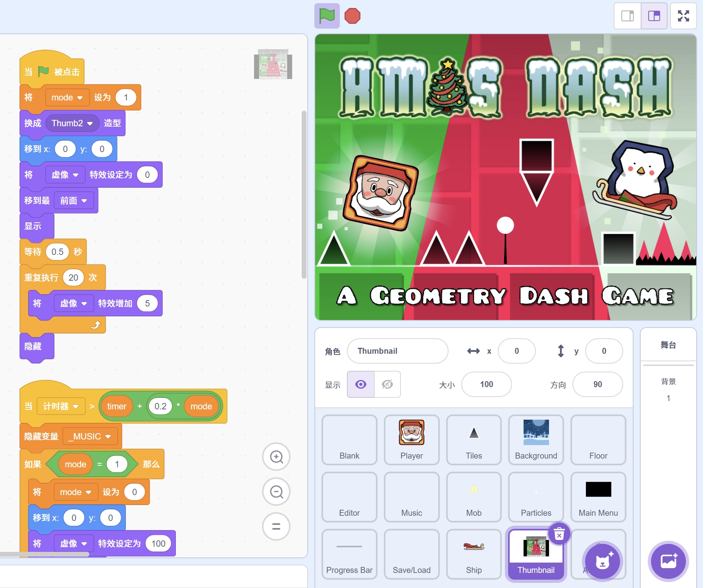The height and width of the screenshot is (588, 703).
Task: Open the choose a sprite button
Action: tap(603, 561)
